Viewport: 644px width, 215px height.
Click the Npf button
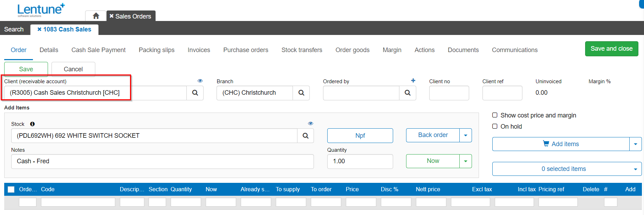click(360, 136)
